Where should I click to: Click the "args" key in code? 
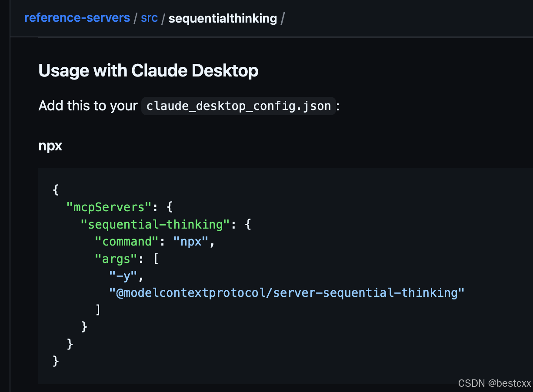tap(117, 259)
